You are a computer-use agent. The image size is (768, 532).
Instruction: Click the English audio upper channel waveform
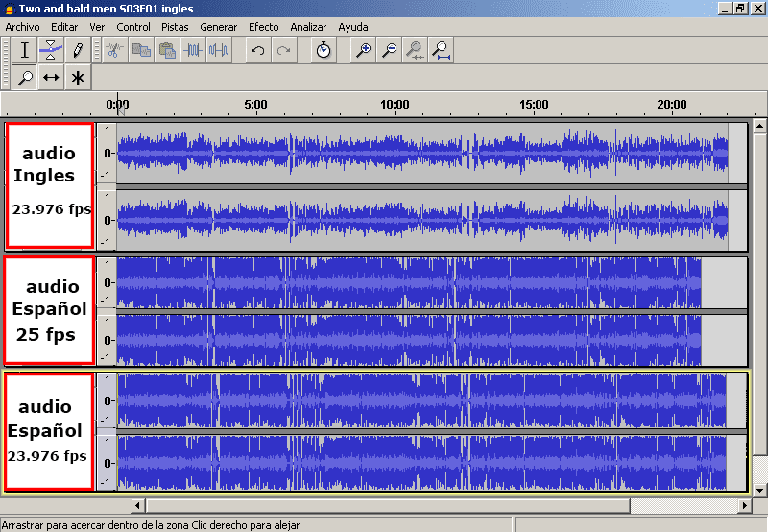coord(422,154)
